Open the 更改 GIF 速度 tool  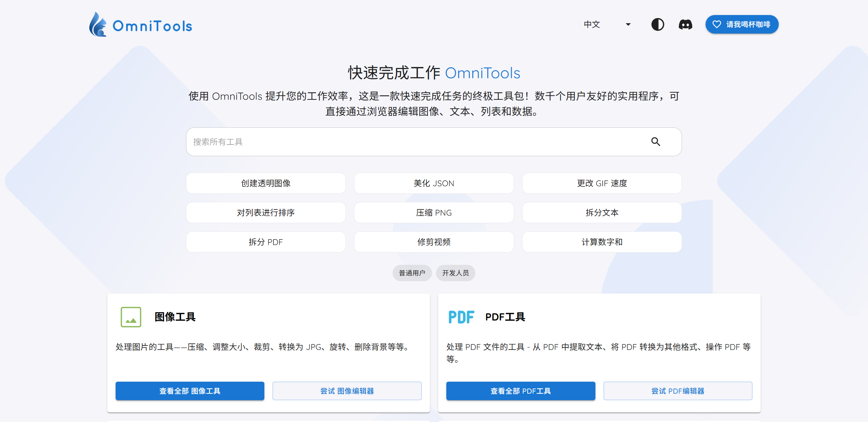[602, 183]
